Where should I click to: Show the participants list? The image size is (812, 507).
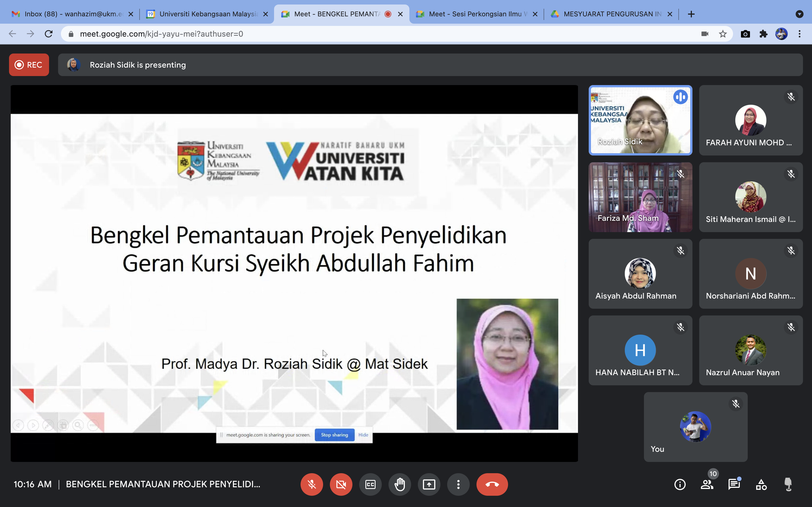[x=707, y=484]
